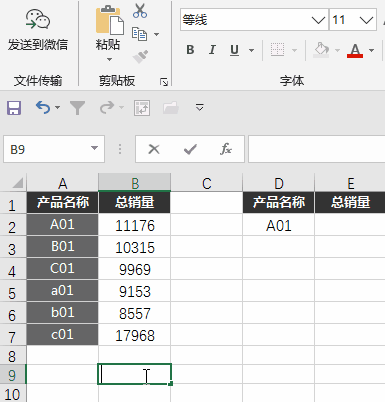Click cell B1 with 总销量
Image resolution: width=385 pixels, height=402 pixels.
[x=135, y=202]
